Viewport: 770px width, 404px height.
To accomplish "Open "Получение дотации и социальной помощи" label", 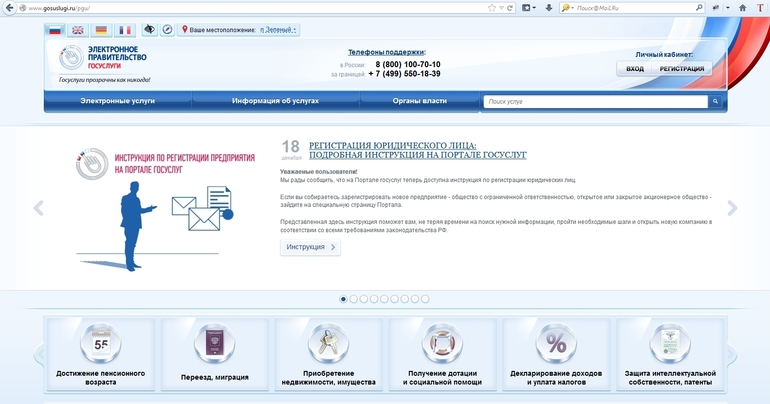I will 442,377.
